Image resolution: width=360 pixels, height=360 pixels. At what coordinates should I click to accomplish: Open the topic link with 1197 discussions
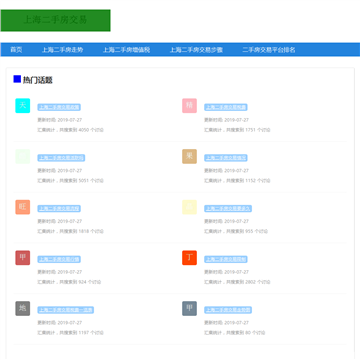tap(66, 310)
